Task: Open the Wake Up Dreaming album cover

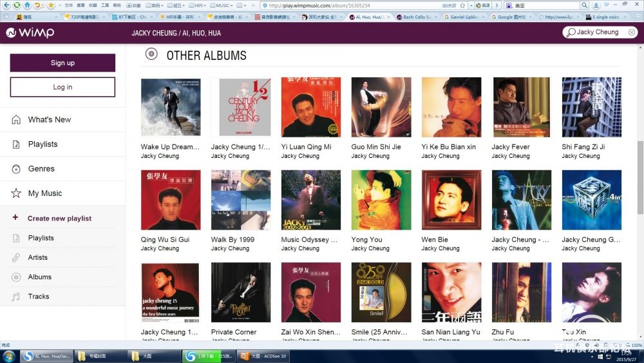Action: coord(171,107)
